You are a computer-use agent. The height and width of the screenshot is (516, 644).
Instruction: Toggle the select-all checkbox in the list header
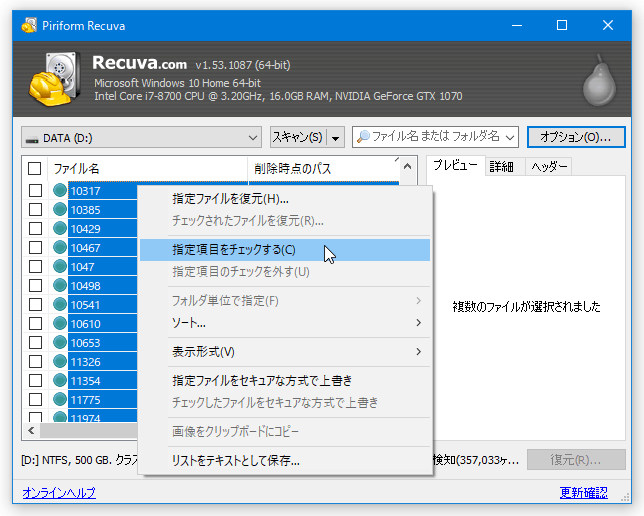click(34, 168)
